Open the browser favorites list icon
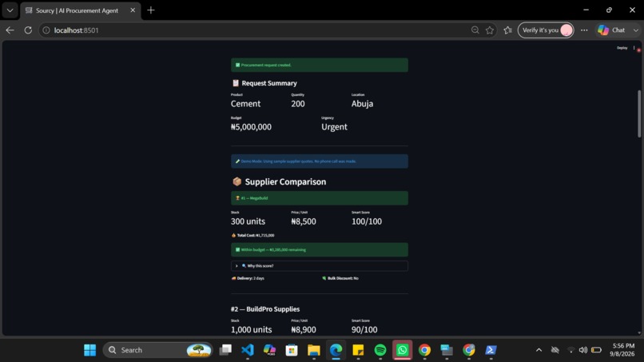The height and width of the screenshot is (362, 644). (x=508, y=30)
